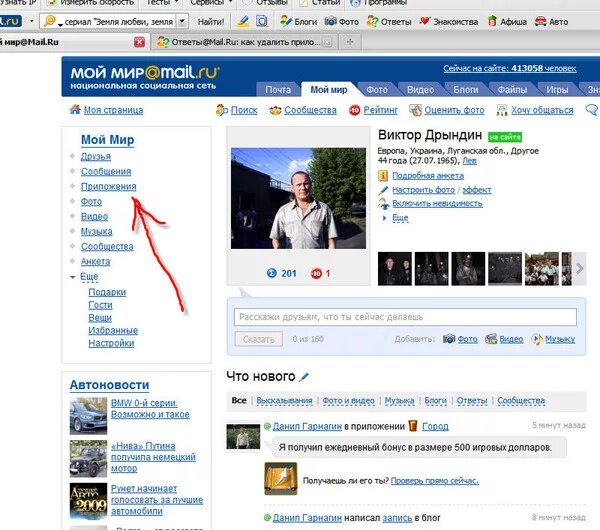Click the Афиша icon in the toolbar
Viewport: 600px width, 530px height.
pyautogui.click(x=492, y=21)
